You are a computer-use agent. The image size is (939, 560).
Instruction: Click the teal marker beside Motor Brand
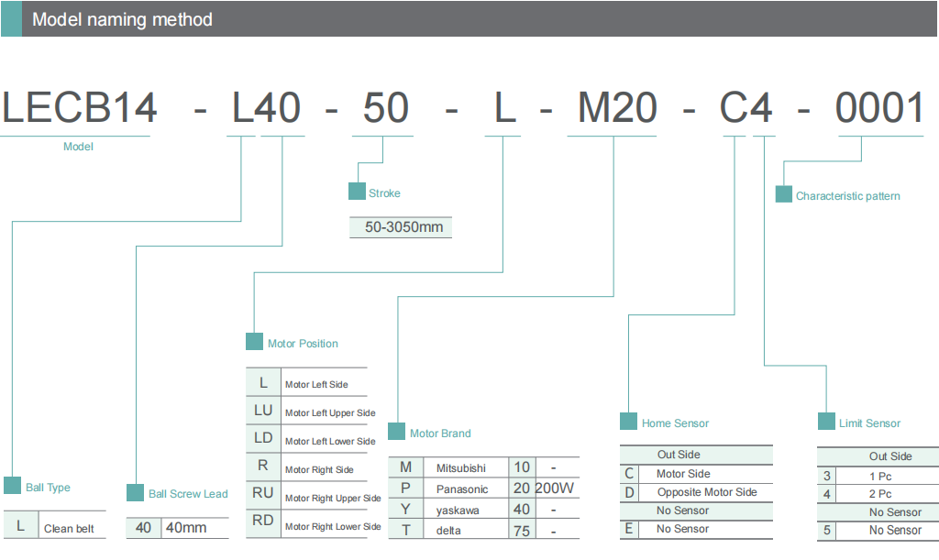tap(396, 432)
